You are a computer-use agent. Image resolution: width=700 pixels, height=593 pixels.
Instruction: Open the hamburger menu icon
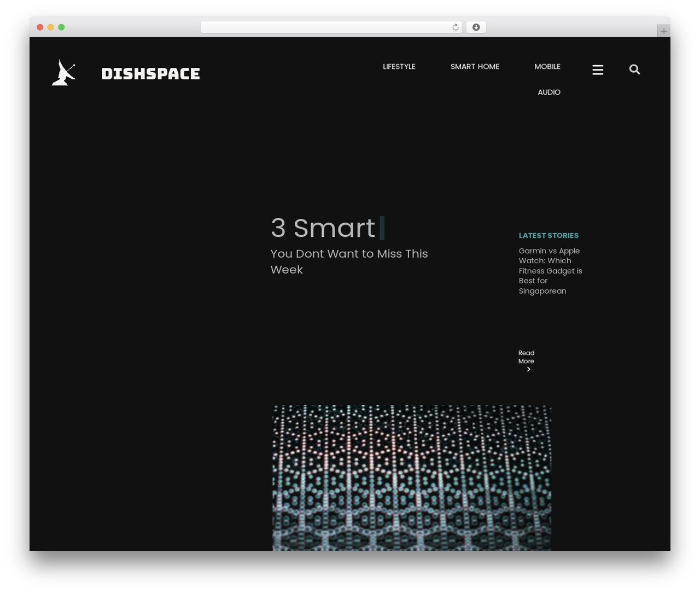[598, 69]
